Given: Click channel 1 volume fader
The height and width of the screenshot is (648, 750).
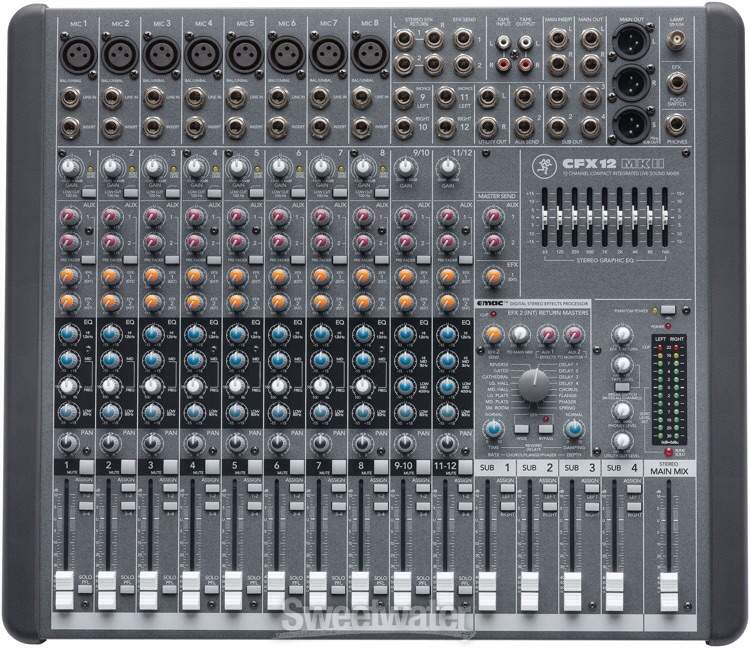Looking at the screenshot, I should click(x=65, y=591).
